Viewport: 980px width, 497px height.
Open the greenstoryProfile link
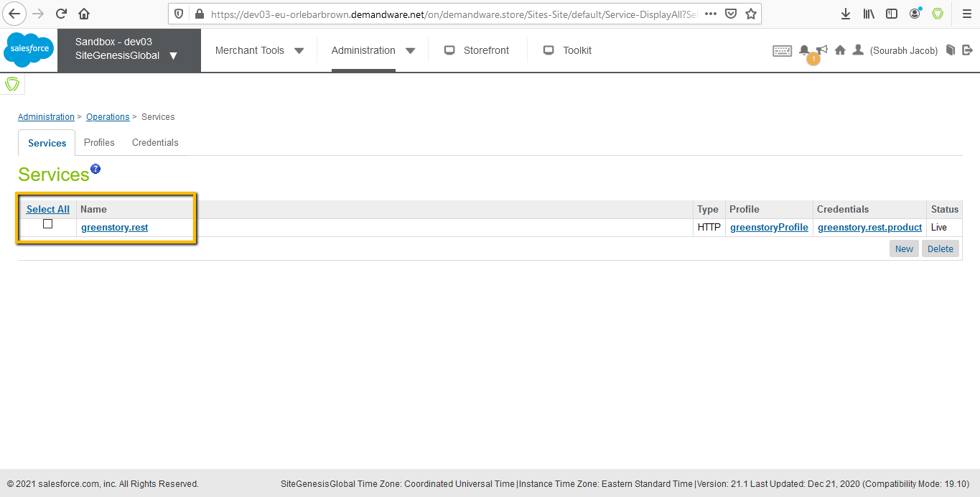(x=769, y=228)
